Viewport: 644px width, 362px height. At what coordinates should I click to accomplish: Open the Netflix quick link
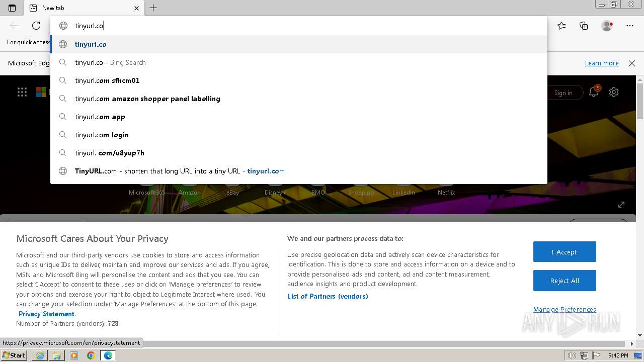[x=446, y=193]
